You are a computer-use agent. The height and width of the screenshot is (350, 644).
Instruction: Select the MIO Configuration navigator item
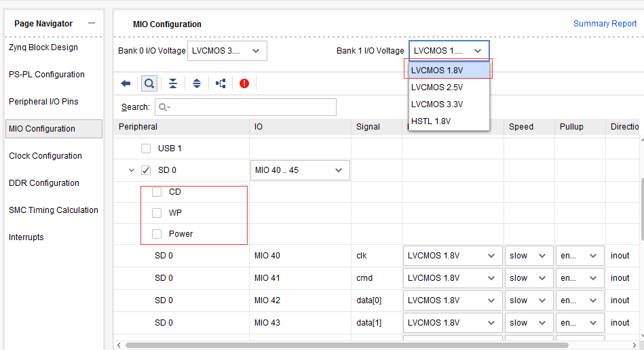pos(54,129)
